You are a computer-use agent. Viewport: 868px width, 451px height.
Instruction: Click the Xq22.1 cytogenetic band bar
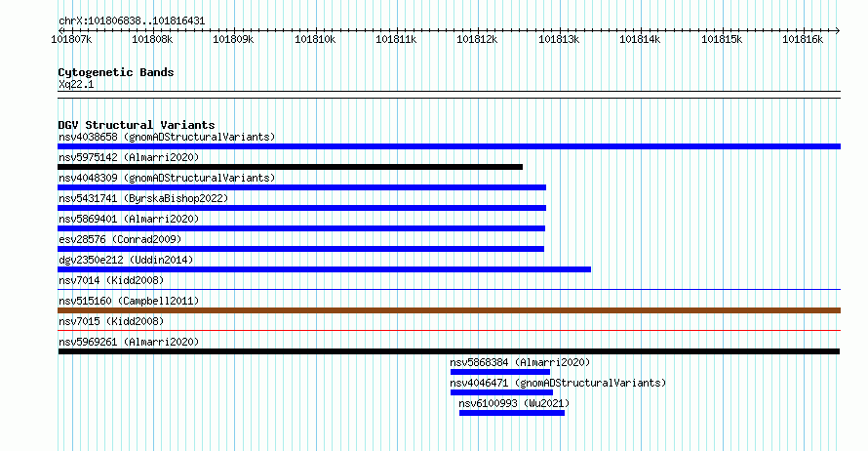(449, 95)
